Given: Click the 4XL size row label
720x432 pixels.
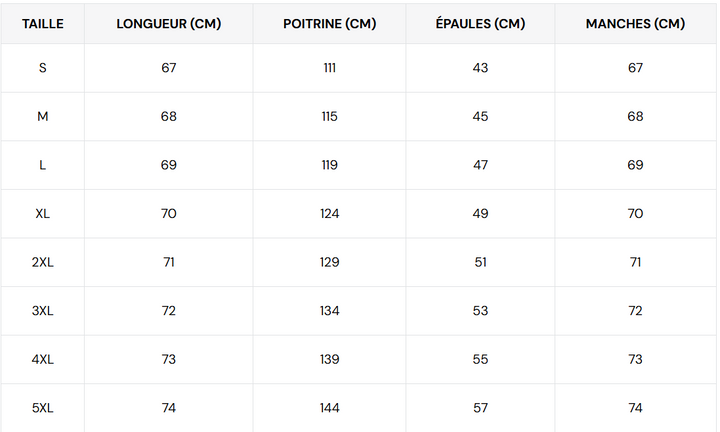Looking at the screenshot, I should (42, 359).
